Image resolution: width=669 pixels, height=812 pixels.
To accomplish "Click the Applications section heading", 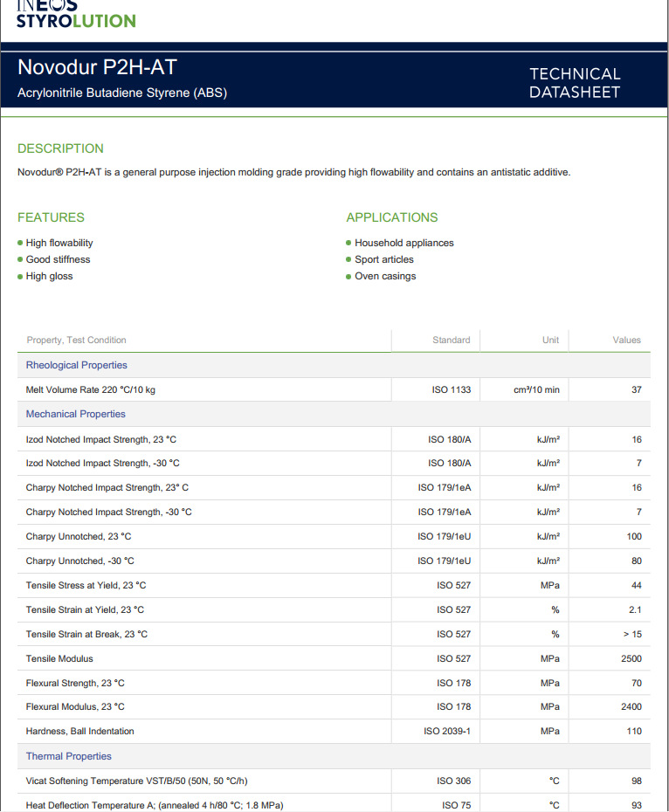I will (x=392, y=217).
